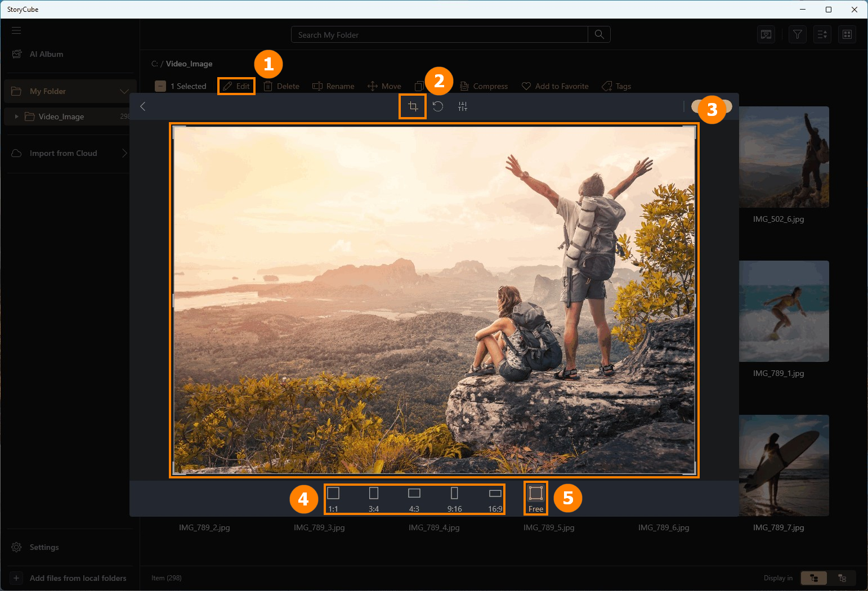Minimize the StoryCube window
The height and width of the screenshot is (591, 868).
803,9
